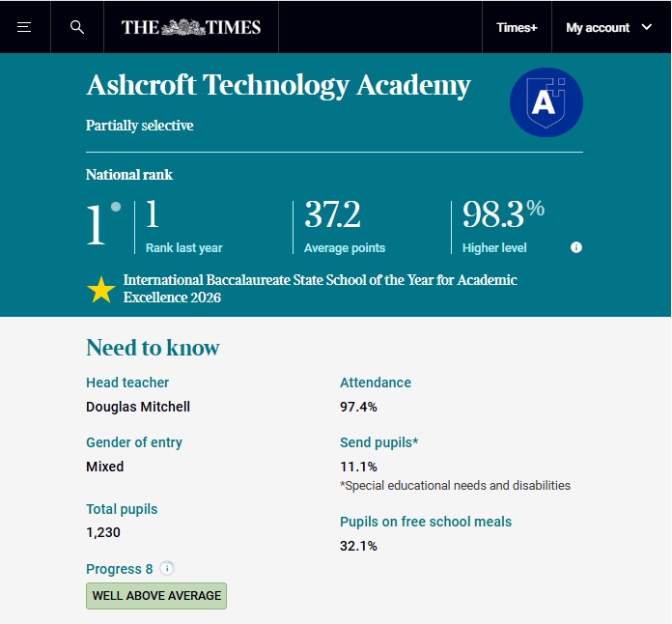The height and width of the screenshot is (624, 672).
Task: Open the hamburger navigation menu
Action: click(24, 27)
